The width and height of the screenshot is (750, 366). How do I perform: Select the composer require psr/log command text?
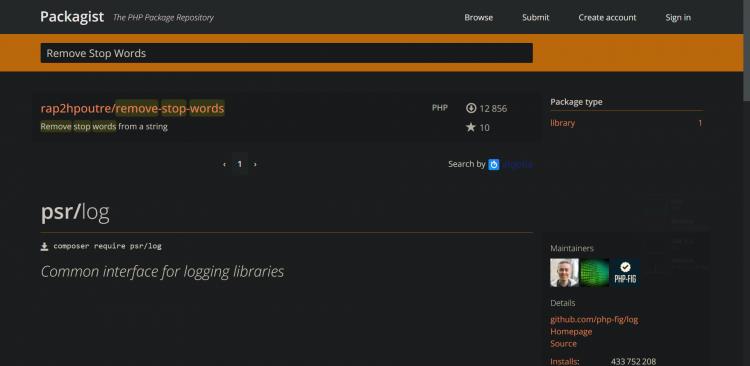[x=108, y=246]
